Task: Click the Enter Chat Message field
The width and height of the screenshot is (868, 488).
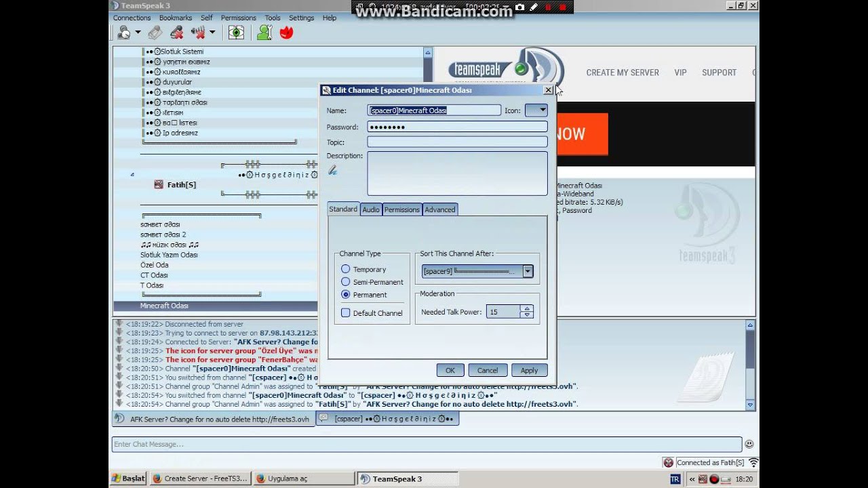Action: tap(427, 445)
